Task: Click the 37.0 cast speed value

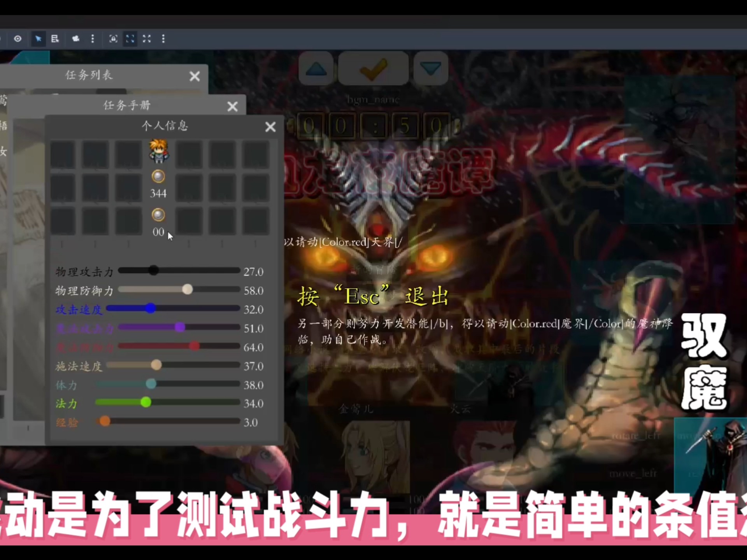Action: [254, 366]
